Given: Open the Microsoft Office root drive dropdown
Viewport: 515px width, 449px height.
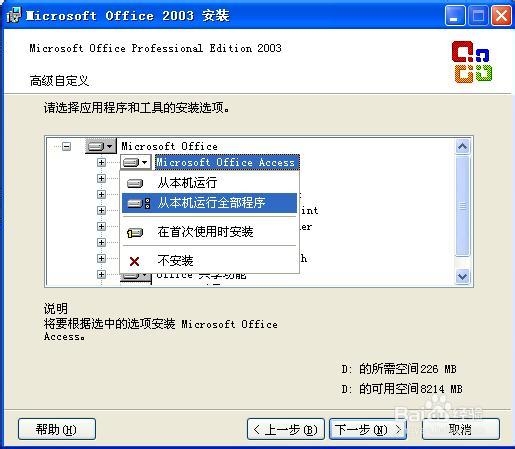Looking at the screenshot, I should click(x=100, y=146).
